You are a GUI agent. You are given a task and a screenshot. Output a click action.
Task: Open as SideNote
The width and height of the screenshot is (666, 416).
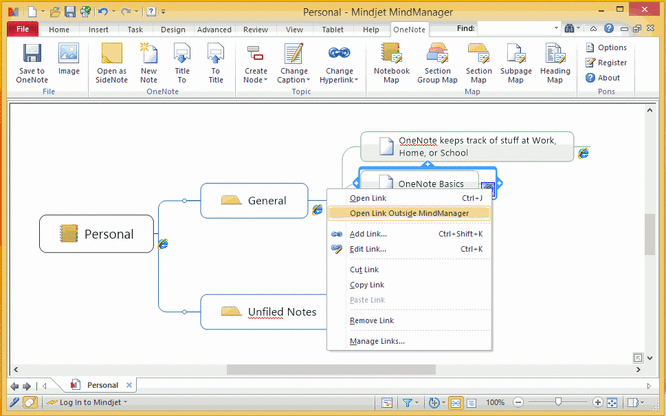111,63
